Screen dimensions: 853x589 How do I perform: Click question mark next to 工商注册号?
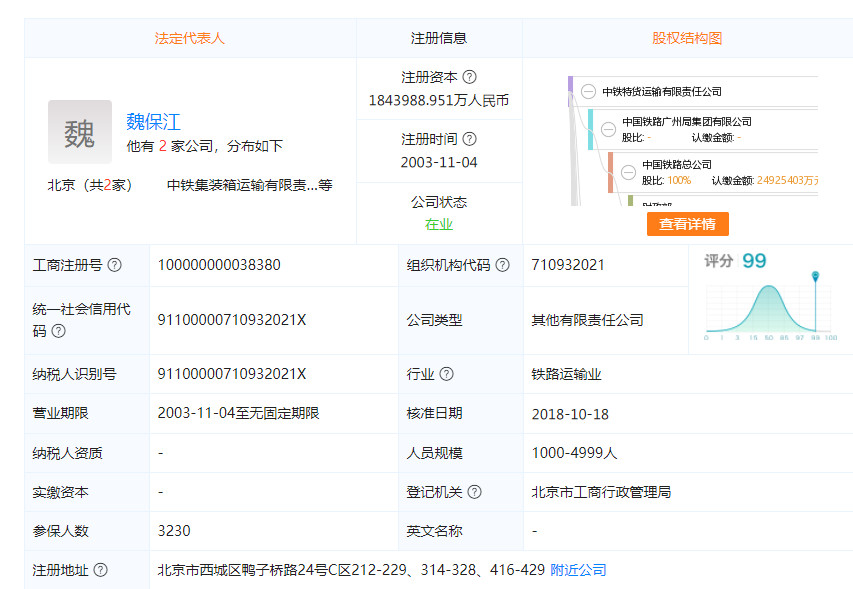click(114, 265)
